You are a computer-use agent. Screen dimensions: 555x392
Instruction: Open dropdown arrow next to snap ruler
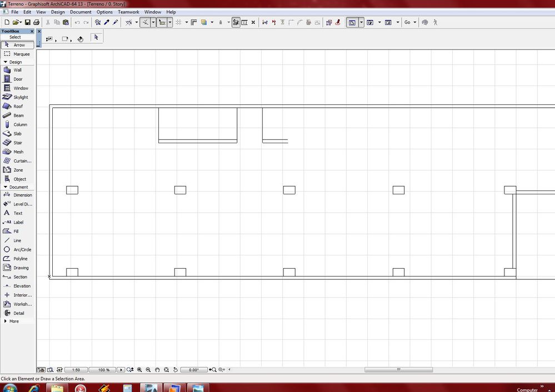pyautogui.click(x=170, y=22)
